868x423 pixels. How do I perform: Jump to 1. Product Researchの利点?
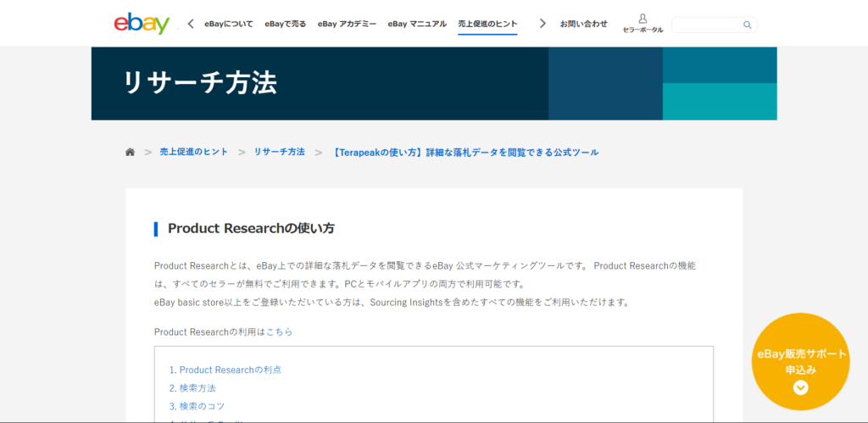pos(225,370)
